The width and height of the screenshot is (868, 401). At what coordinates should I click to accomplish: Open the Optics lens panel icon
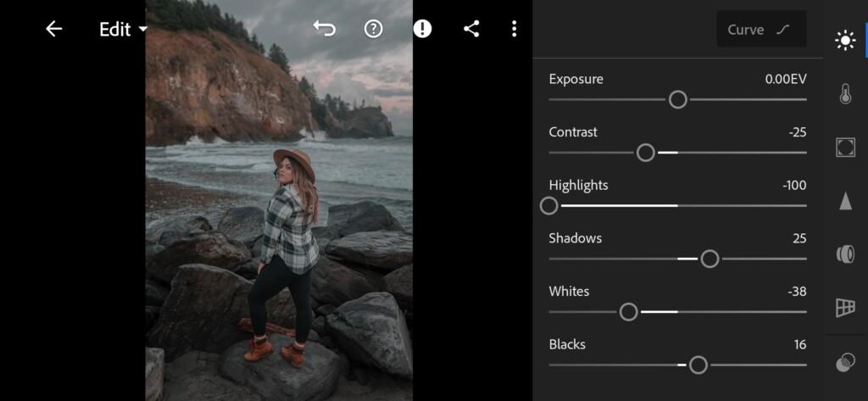[845, 254]
